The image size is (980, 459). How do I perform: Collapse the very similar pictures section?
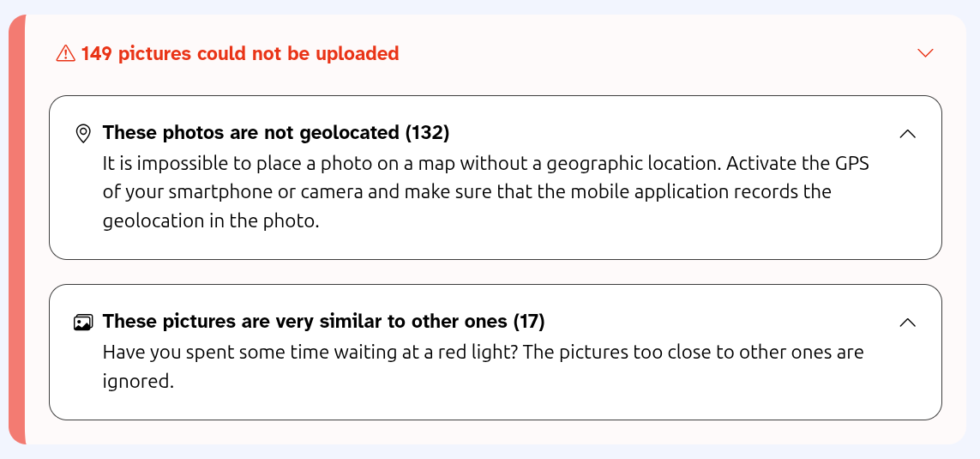click(907, 323)
